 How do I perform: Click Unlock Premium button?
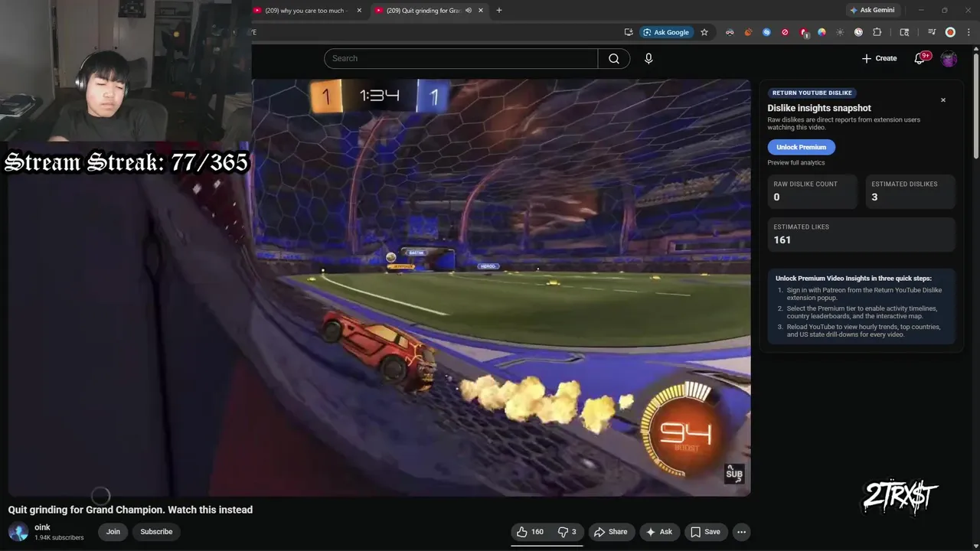801,147
